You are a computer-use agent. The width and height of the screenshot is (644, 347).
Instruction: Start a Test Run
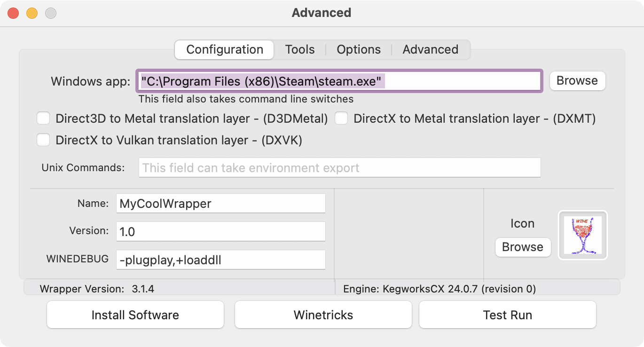tap(508, 315)
